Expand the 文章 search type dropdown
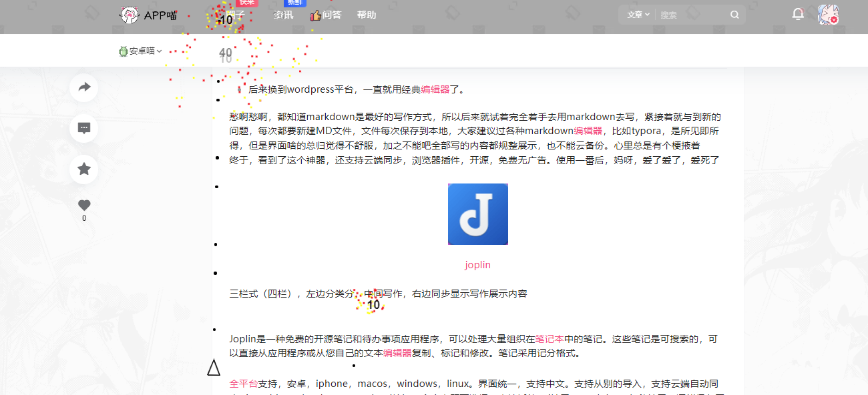 coord(638,15)
